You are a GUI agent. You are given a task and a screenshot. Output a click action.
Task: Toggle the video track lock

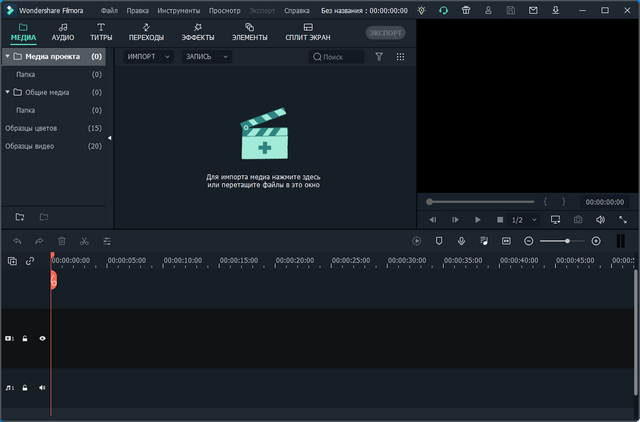(26, 339)
